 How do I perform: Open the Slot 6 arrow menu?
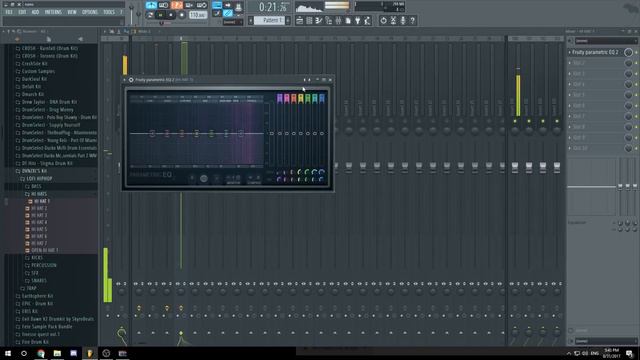(570, 106)
